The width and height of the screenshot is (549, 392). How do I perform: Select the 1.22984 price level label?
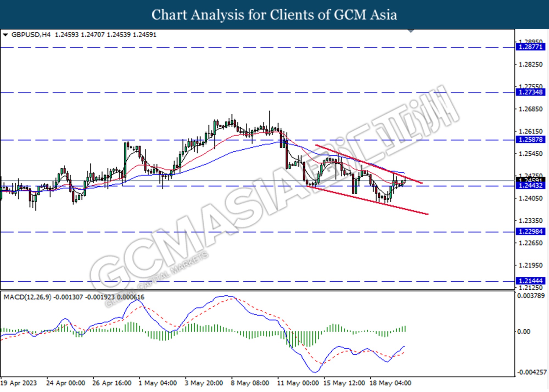coord(530,232)
